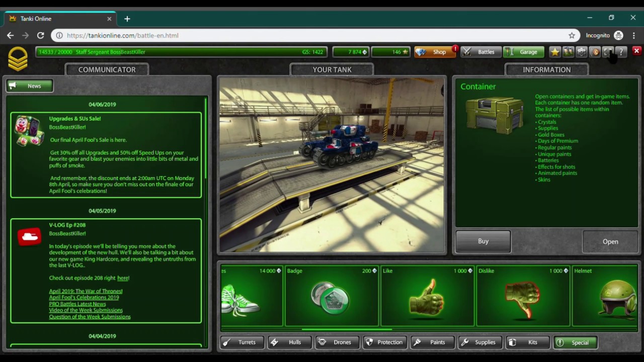Close the Tanki Online tab

[109, 19]
